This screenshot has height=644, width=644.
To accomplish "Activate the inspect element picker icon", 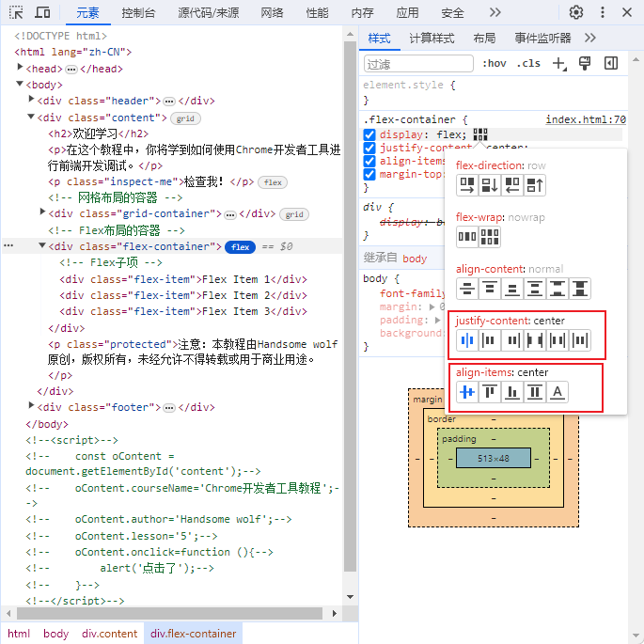I will coord(16,12).
